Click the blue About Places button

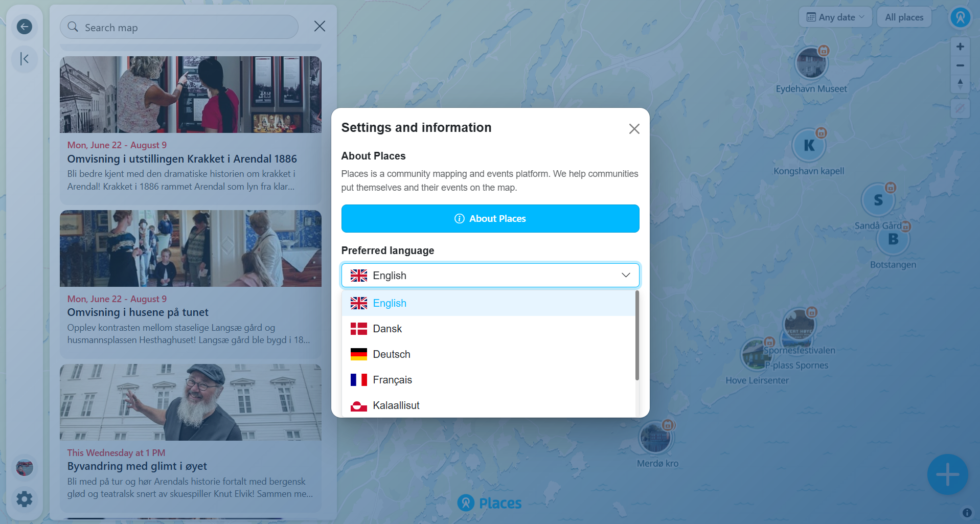(490, 218)
